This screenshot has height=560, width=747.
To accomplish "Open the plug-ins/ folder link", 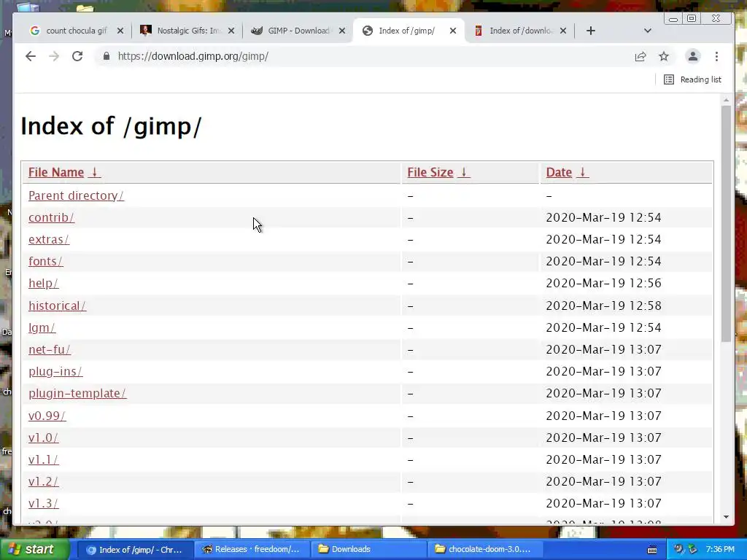I will click(55, 371).
